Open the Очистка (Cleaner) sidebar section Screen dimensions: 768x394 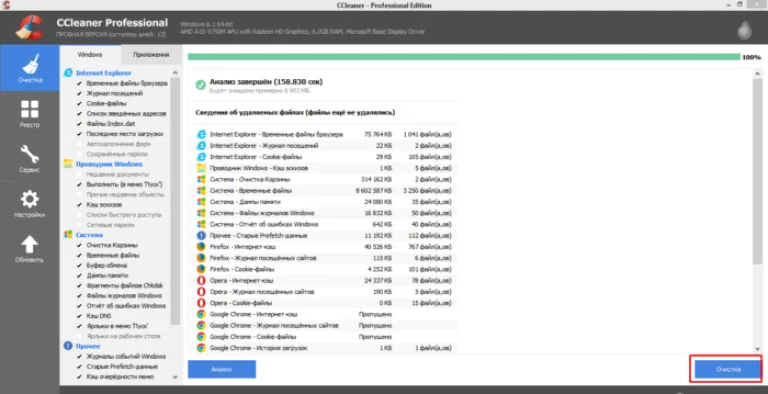(x=29, y=68)
